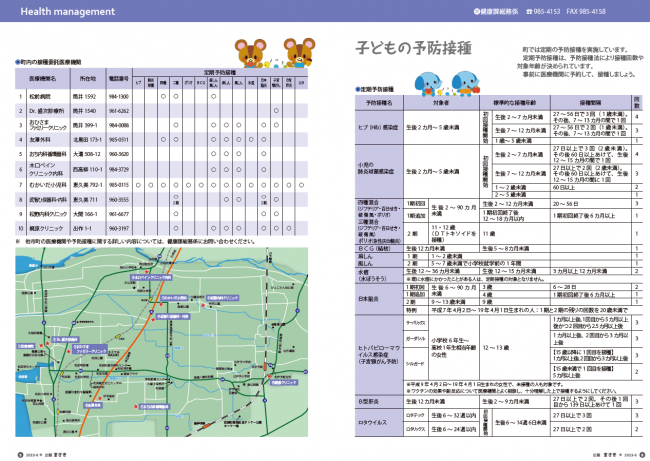This screenshot has width=650, height=461.
Task: Select vaccine name "日本脳炎"
Action: [x=369, y=299]
